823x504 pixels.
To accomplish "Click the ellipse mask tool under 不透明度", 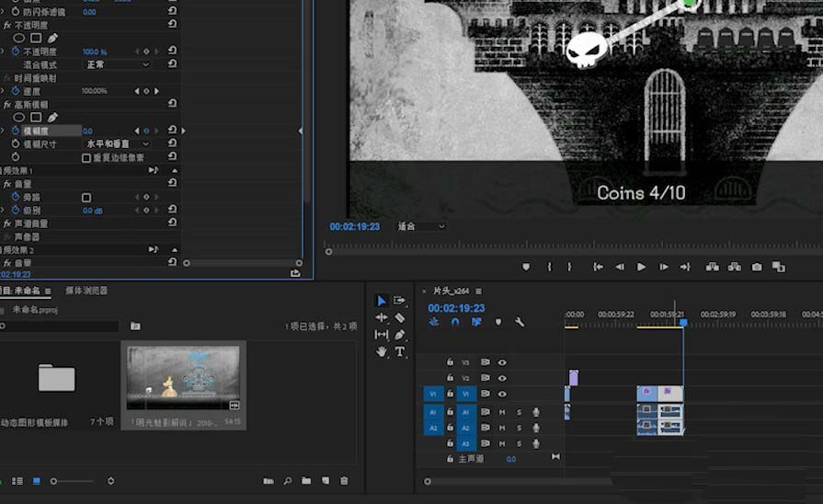I will (18, 38).
